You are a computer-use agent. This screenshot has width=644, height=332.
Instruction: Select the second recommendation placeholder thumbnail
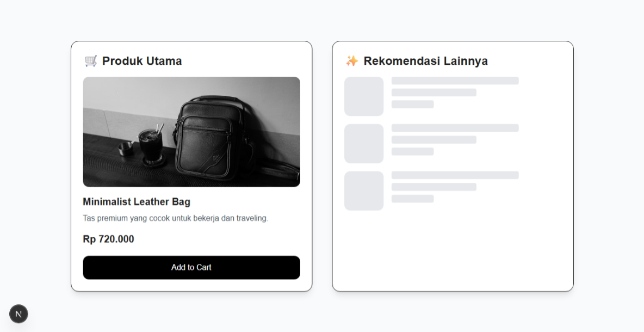364,144
